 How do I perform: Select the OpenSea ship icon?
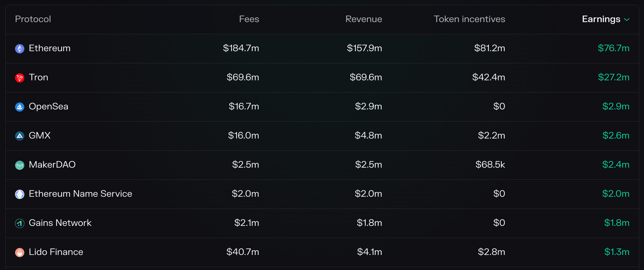20,107
